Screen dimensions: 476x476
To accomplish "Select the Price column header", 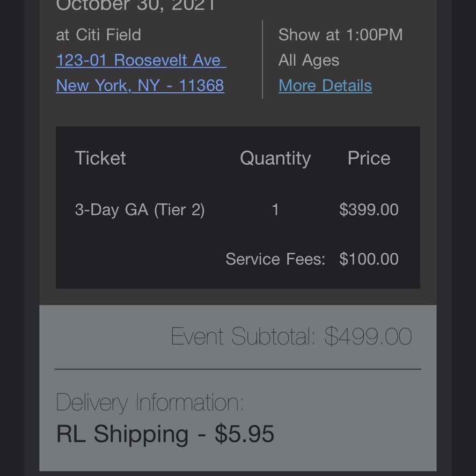I will (369, 158).
